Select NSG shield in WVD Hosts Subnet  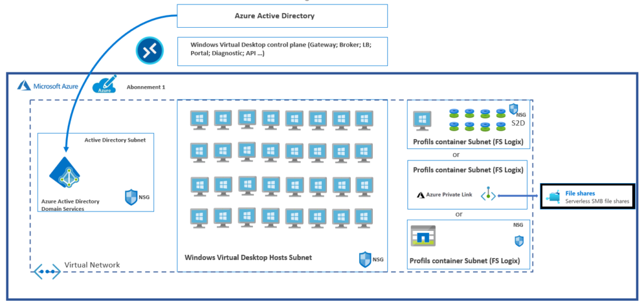tap(365, 260)
